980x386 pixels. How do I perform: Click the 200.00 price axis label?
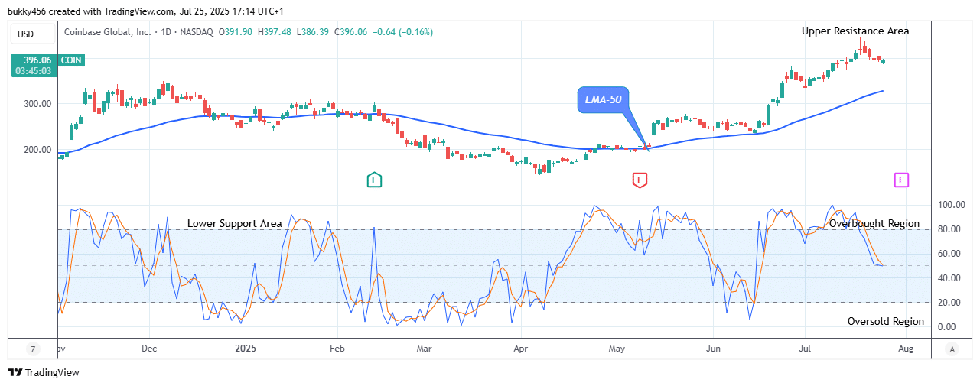(38, 150)
